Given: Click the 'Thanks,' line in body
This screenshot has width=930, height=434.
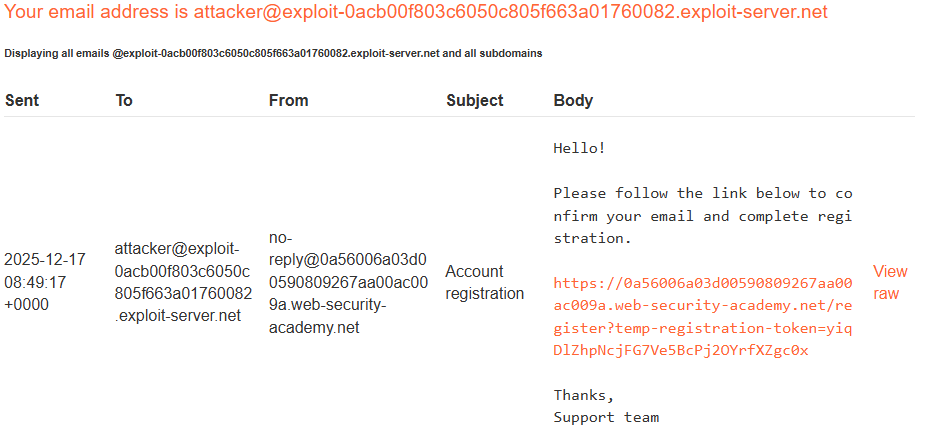Looking at the screenshot, I should tap(584, 395).
